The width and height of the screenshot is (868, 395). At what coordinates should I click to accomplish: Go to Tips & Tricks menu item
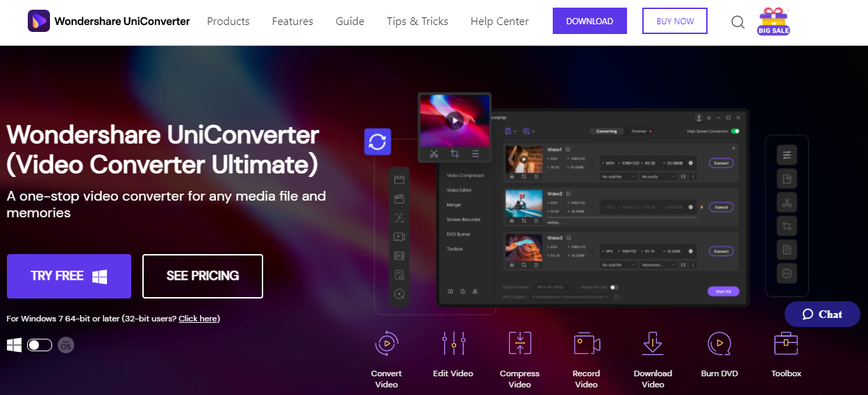(417, 22)
